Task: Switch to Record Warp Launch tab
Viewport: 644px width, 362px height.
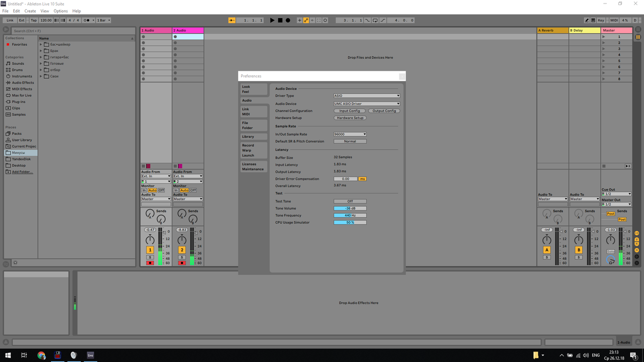Action: point(254,150)
